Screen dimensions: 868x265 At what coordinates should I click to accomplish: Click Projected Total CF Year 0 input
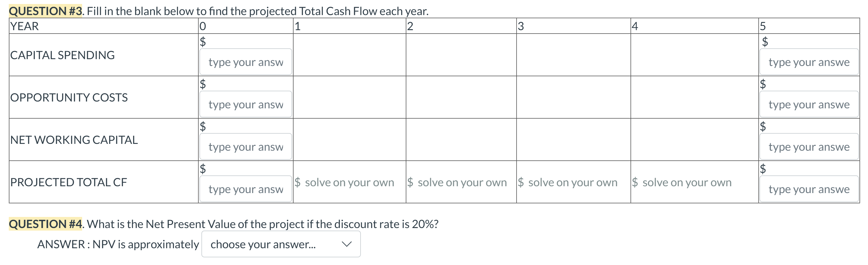pyautogui.click(x=246, y=189)
